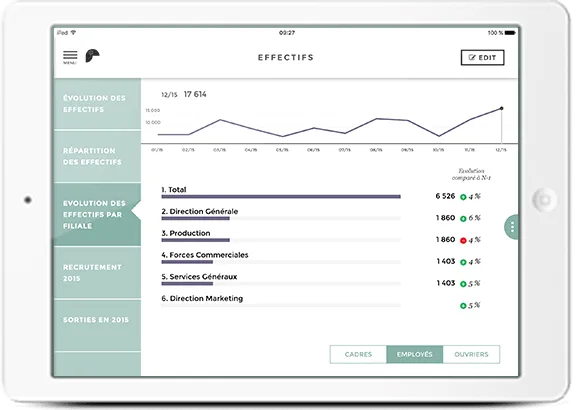Click the green indicator for Direction Marketing
Viewport: 578px width, 410px height.
pyautogui.click(x=463, y=306)
